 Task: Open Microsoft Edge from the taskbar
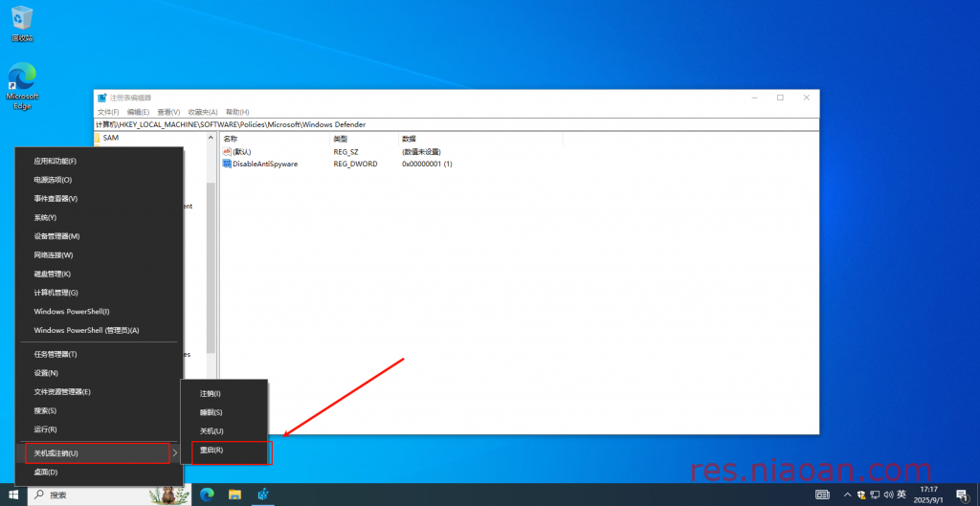pyautogui.click(x=207, y=495)
